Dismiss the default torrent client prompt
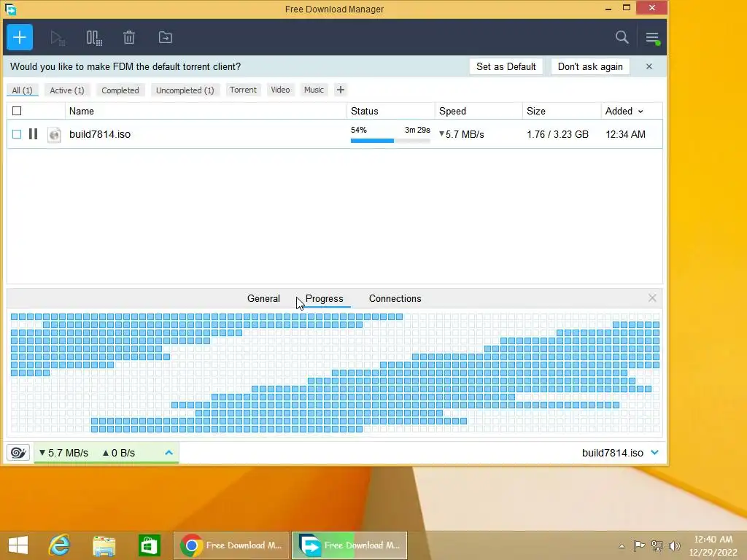 [x=649, y=66]
